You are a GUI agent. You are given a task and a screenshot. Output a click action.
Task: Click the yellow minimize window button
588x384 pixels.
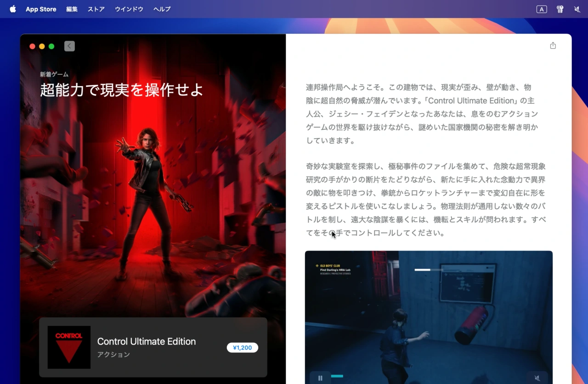point(42,46)
